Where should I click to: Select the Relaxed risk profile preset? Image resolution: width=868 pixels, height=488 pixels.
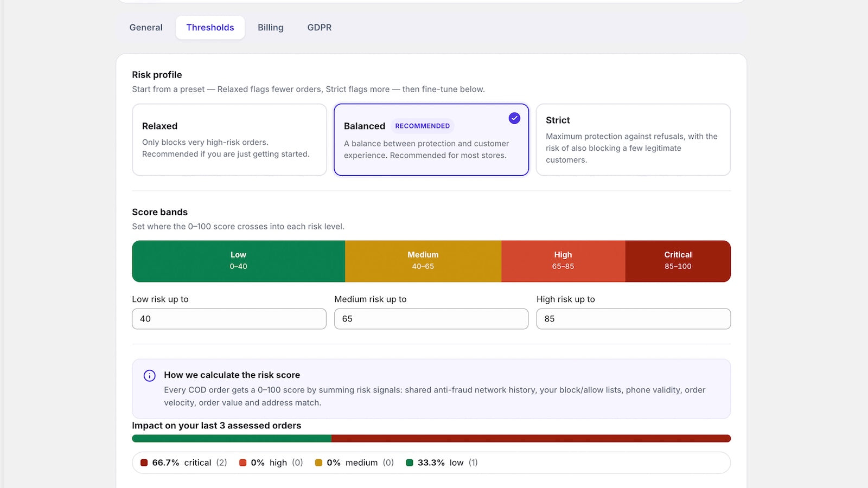tap(229, 140)
